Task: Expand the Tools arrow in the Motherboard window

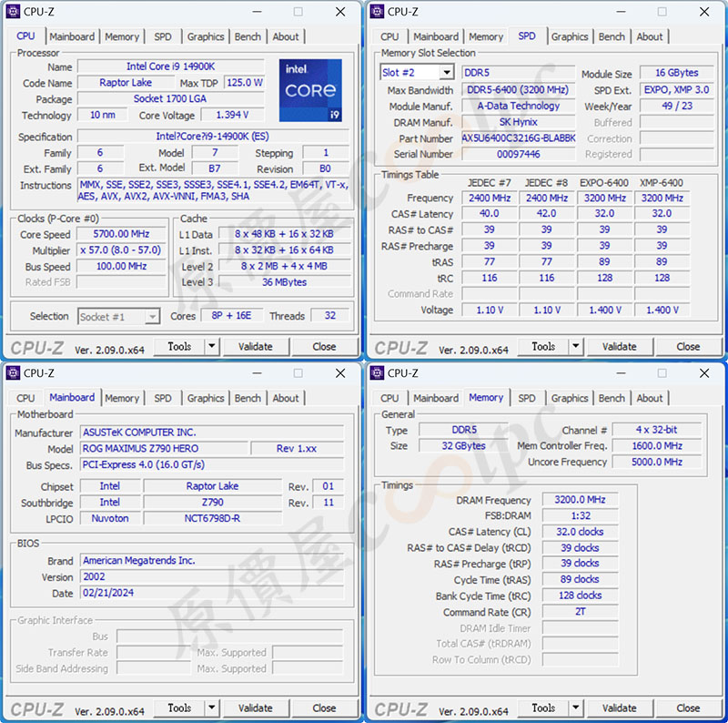Action: point(212,708)
